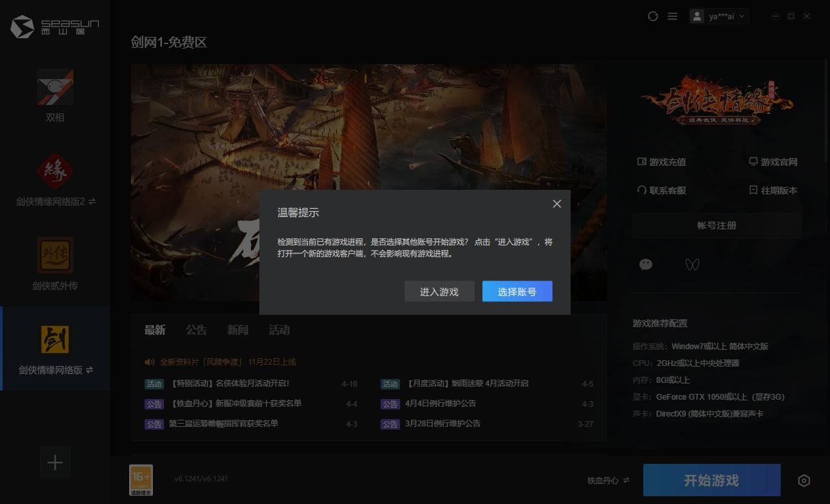
Task: Click 游戏充值 wallet icon
Action: tap(642, 162)
